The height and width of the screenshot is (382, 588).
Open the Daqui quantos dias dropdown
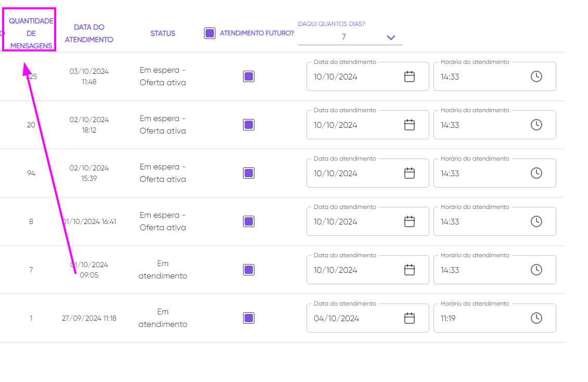[x=350, y=37]
